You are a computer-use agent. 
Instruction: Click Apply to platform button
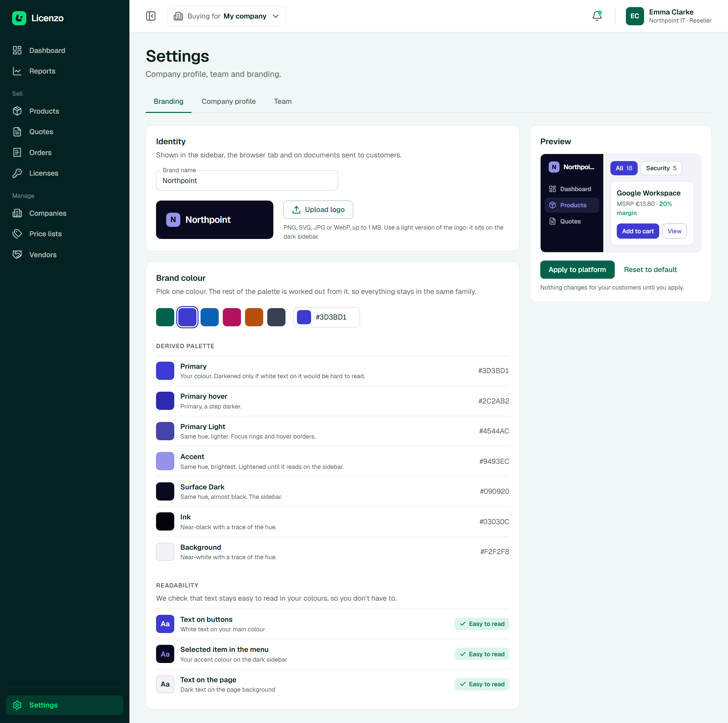tap(577, 269)
